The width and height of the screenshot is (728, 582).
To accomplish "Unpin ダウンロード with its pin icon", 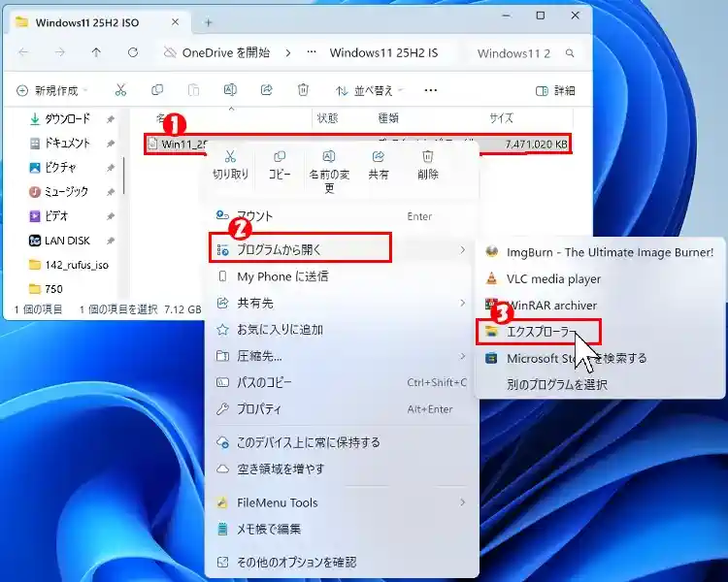I will [x=111, y=119].
